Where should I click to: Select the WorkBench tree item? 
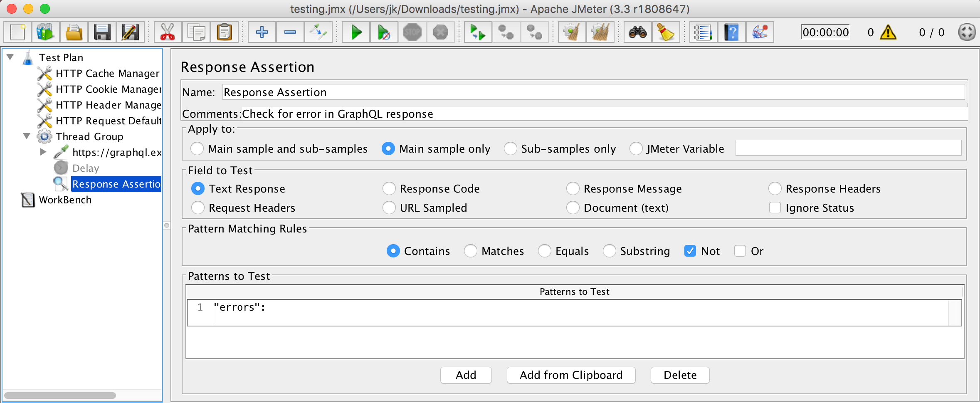tap(65, 200)
